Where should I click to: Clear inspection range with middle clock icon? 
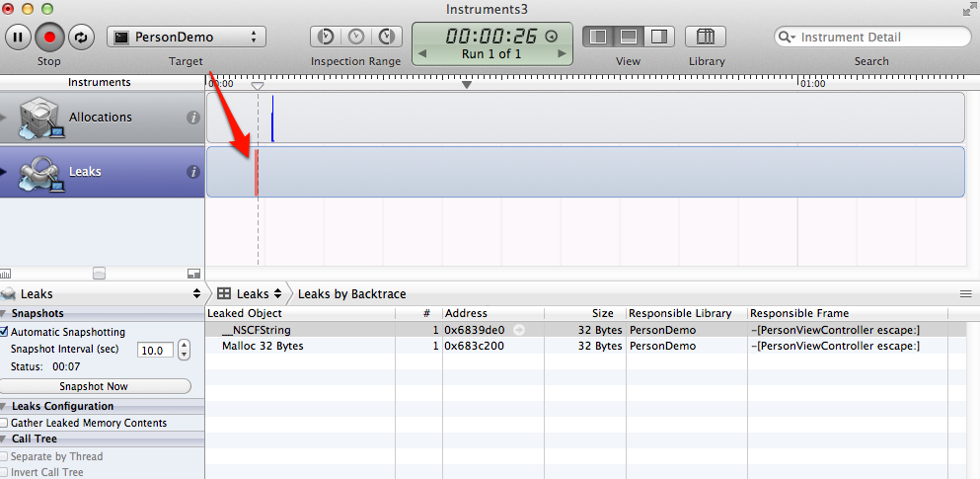356,37
